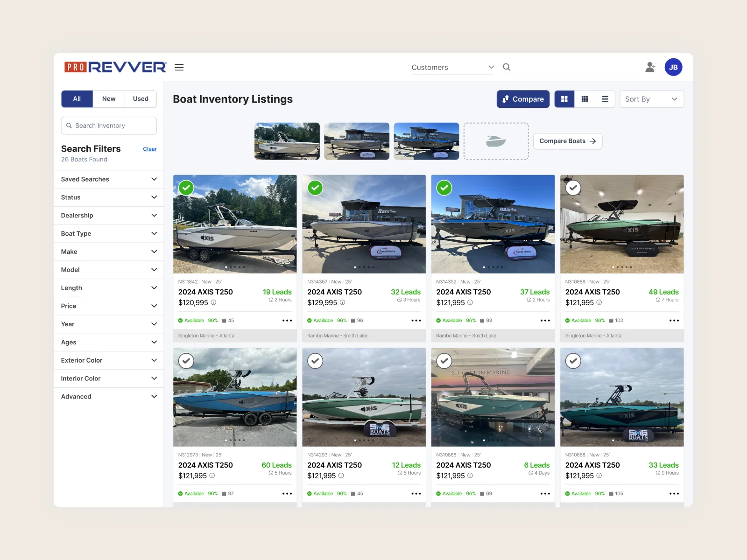Open the JB profile avatar
The image size is (747, 560).
coord(673,67)
